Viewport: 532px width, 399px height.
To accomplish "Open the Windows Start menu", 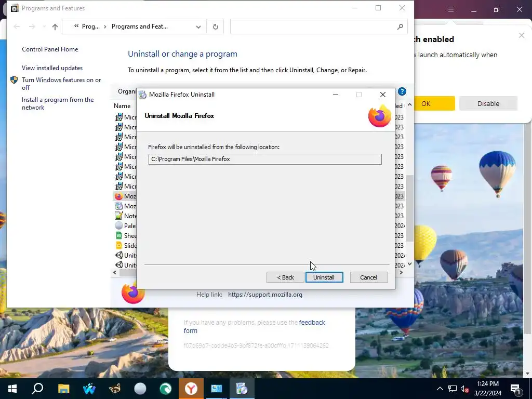I will (x=12, y=389).
